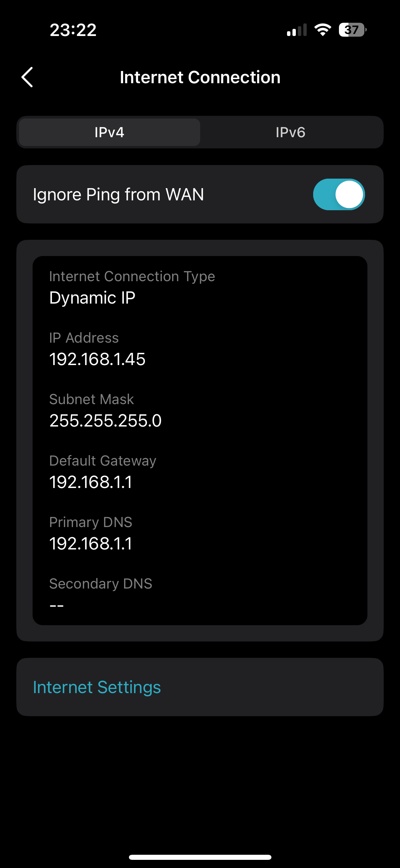
Task: Tap the Internet Connection Type label
Action: 132,276
